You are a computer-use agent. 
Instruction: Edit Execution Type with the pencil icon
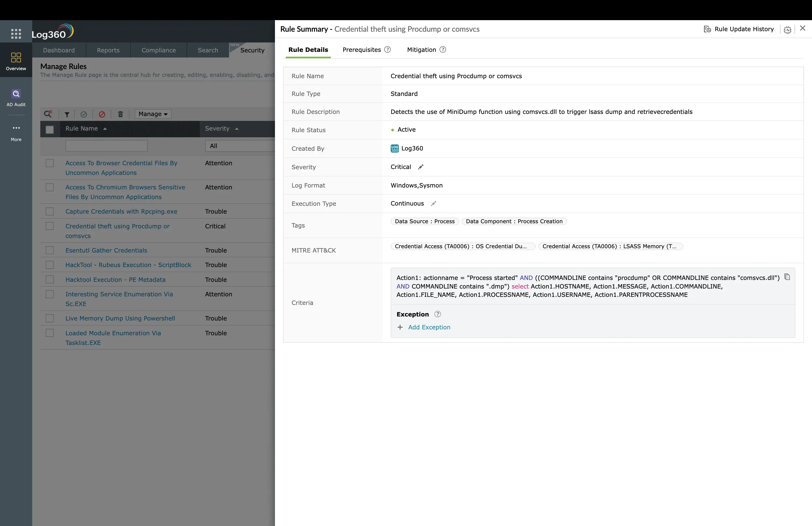pyautogui.click(x=434, y=203)
